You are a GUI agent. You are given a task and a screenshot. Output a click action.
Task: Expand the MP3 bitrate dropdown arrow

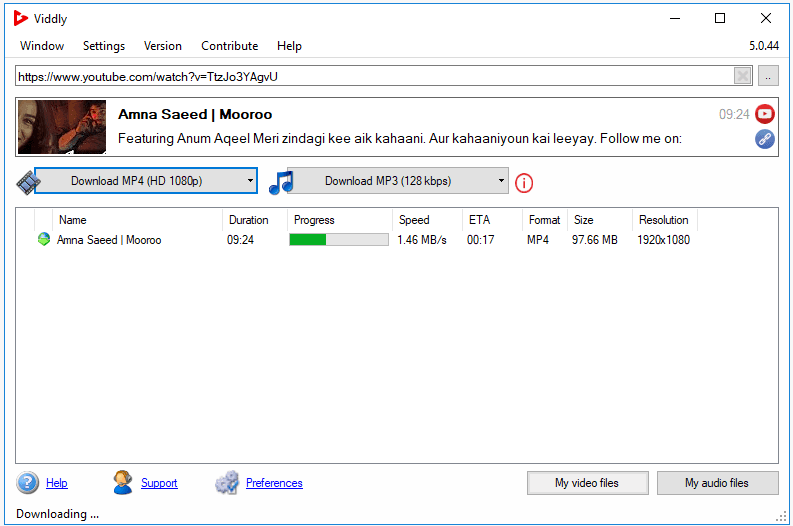[x=501, y=181]
